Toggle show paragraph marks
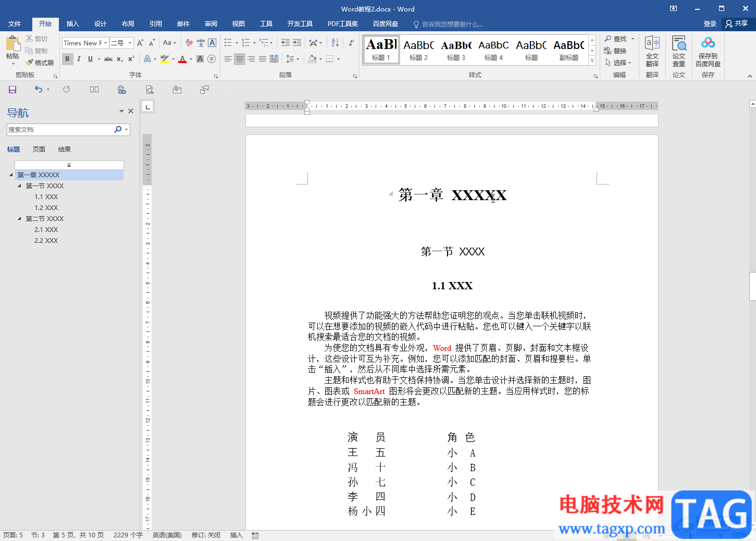Image resolution: width=756 pixels, height=541 pixels. coord(351,43)
